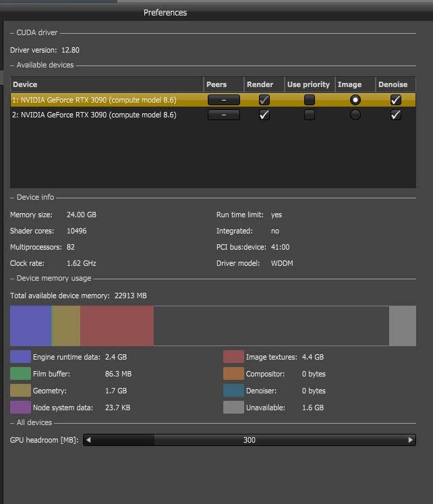
Task: Click Unavailable value 1.6 GB
Action: click(x=313, y=408)
